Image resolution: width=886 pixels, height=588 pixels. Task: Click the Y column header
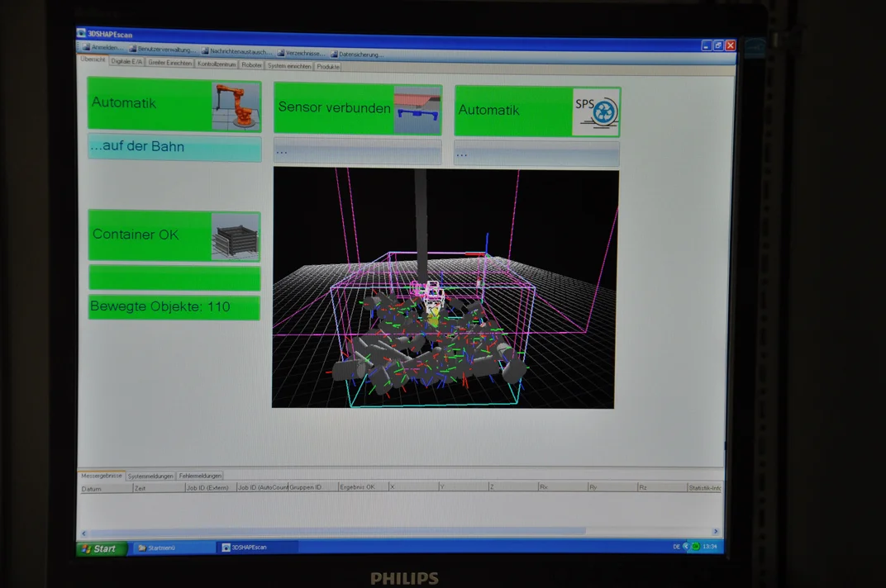[464, 486]
